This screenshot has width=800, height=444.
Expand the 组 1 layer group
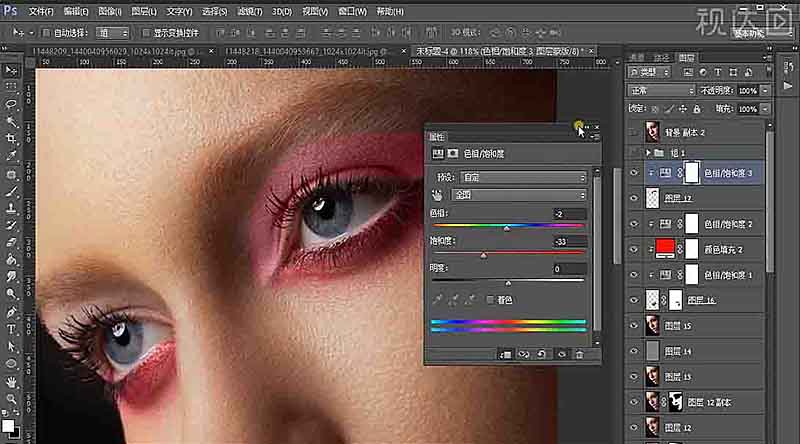(x=648, y=153)
